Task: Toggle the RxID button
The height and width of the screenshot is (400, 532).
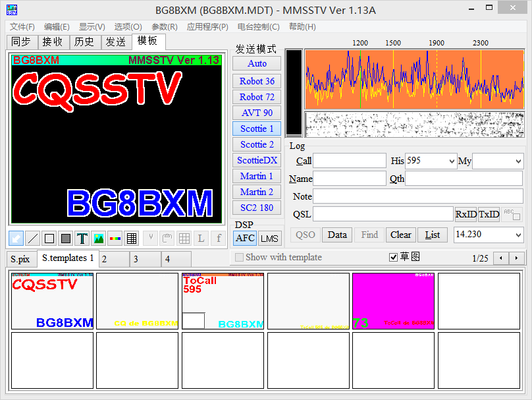Action: coord(466,214)
